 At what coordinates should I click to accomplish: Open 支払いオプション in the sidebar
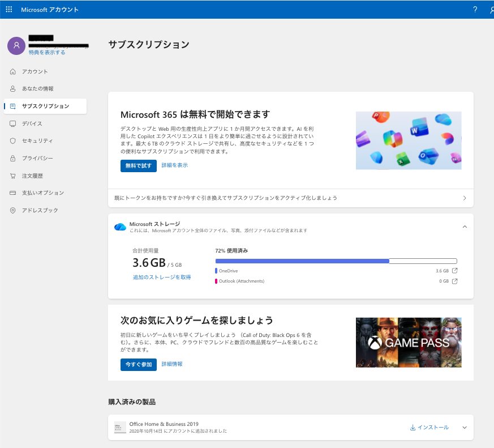[x=43, y=193]
